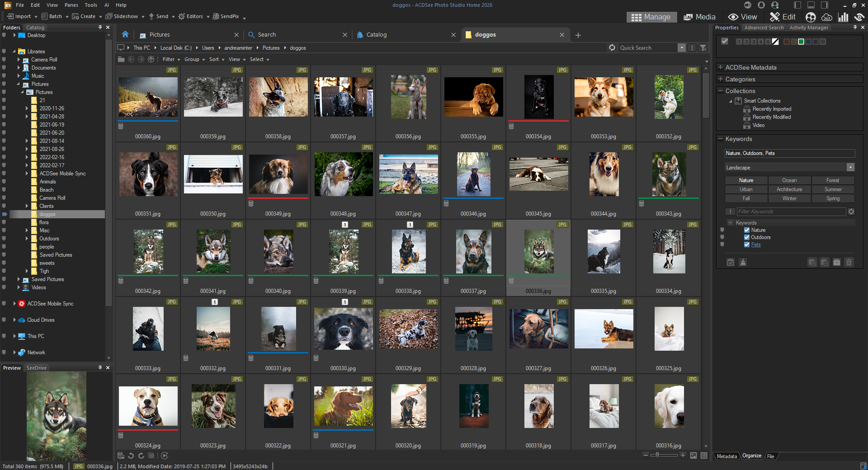Click the Home tab icon
868x470 pixels.
[x=125, y=35]
